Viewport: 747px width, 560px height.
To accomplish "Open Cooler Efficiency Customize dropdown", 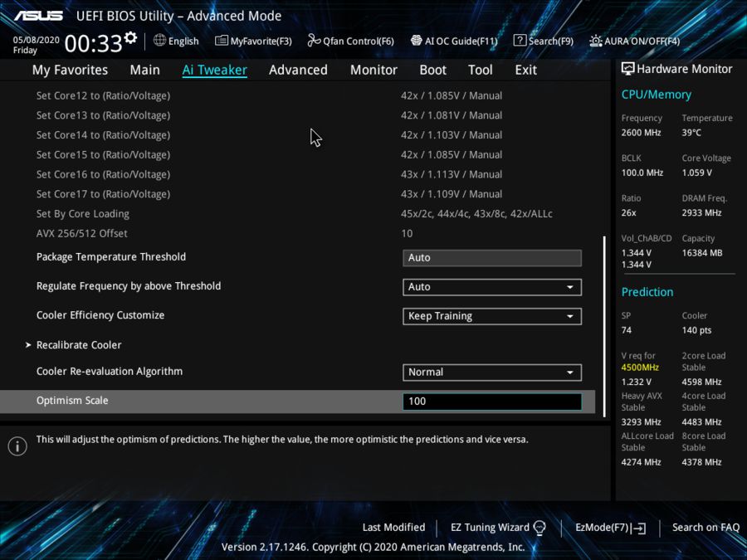I will coord(491,316).
